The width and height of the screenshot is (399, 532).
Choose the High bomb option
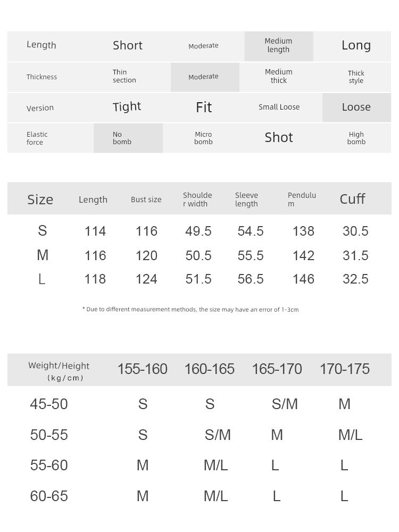click(x=356, y=138)
